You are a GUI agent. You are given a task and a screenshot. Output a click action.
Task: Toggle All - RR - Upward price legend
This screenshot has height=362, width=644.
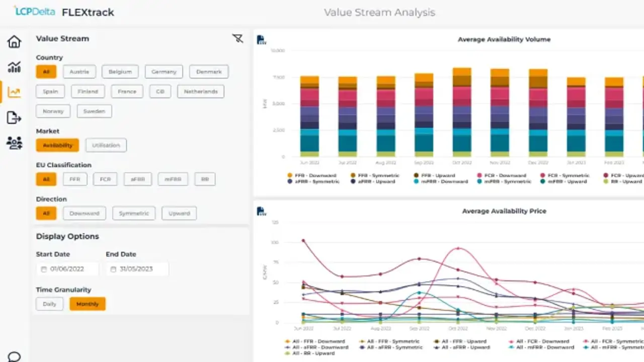click(310, 353)
